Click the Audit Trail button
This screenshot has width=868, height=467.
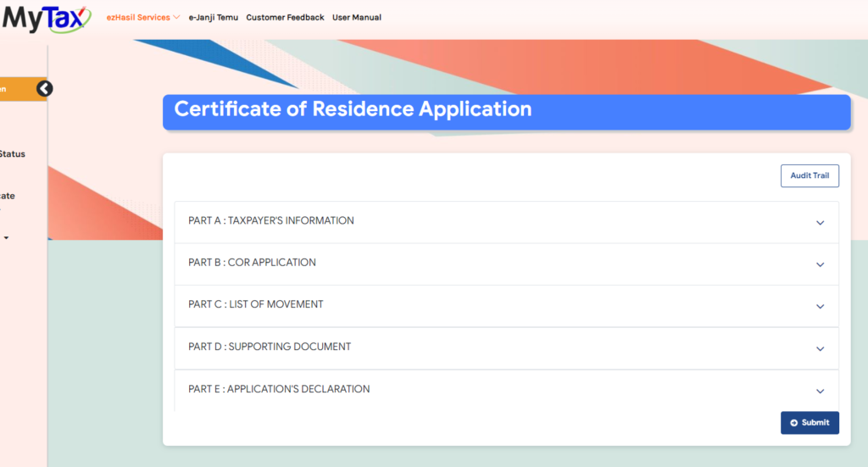pyautogui.click(x=810, y=175)
